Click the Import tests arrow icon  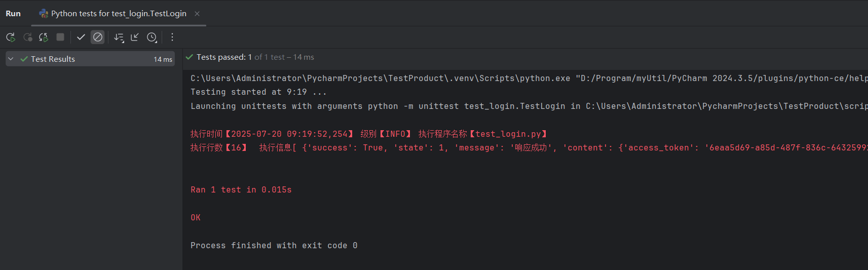click(x=135, y=37)
